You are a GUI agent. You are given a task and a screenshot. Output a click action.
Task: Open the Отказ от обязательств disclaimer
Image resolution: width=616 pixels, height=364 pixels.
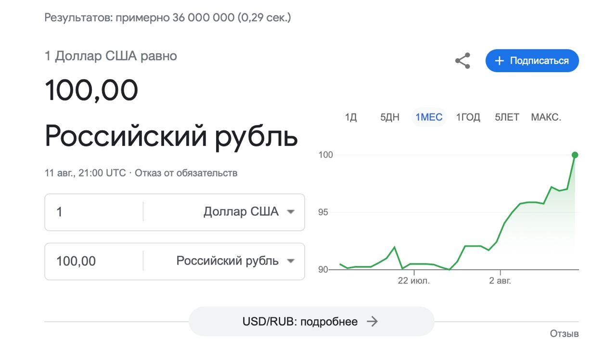tap(186, 173)
